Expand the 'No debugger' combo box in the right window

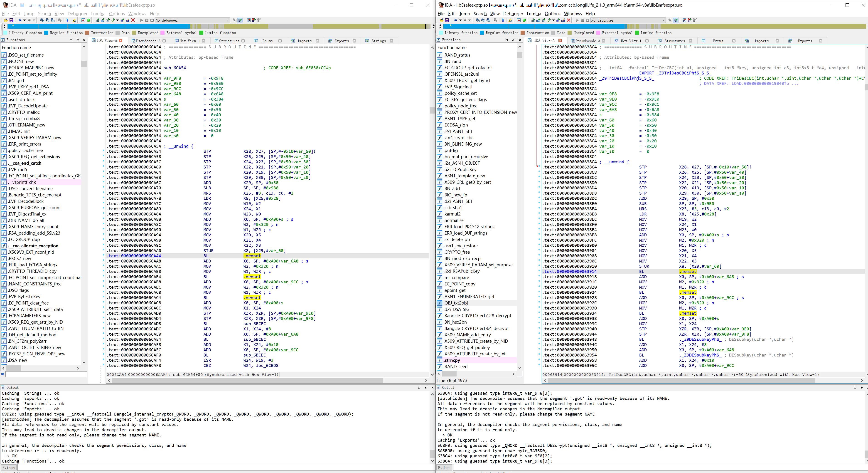[x=664, y=20]
